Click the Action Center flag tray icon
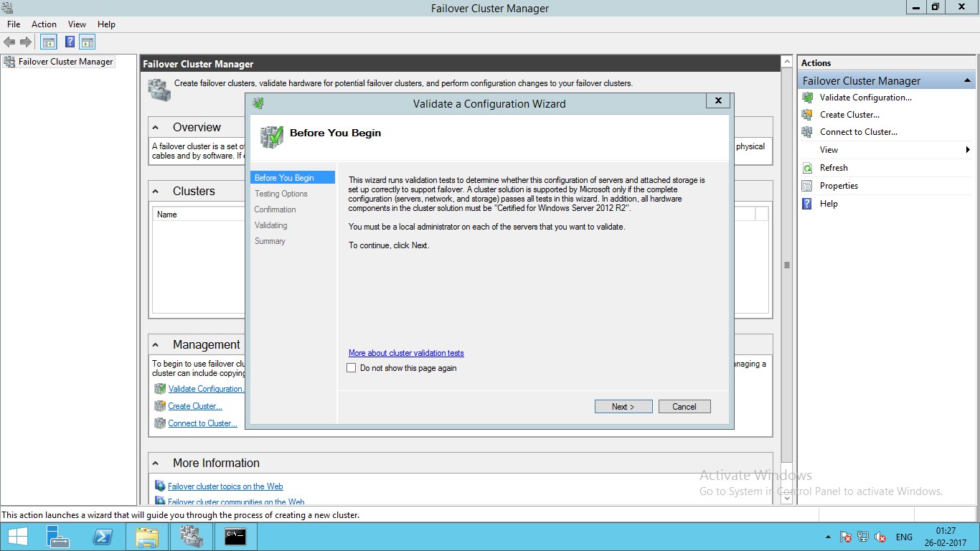 click(846, 537)
